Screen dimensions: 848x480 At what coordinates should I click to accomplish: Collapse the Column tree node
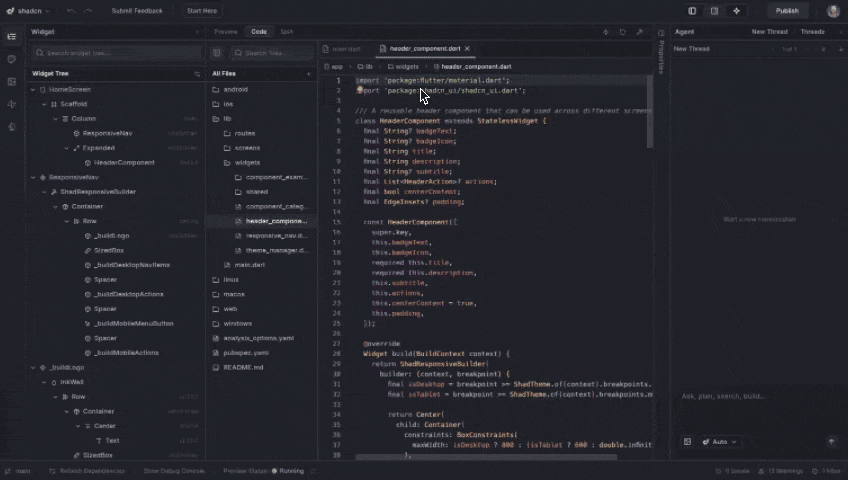pyautogui.click(x=56, y=119)
